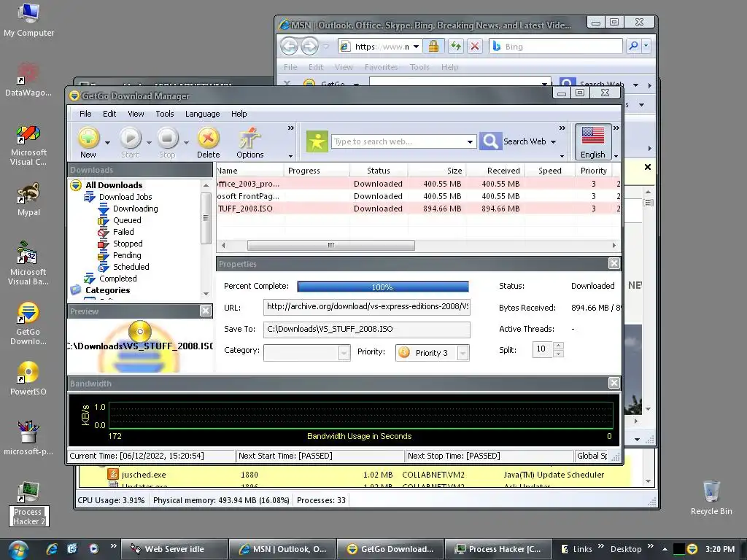Select the Completed tree item
The height and width of the screenshot is (560, 747).
117,279
